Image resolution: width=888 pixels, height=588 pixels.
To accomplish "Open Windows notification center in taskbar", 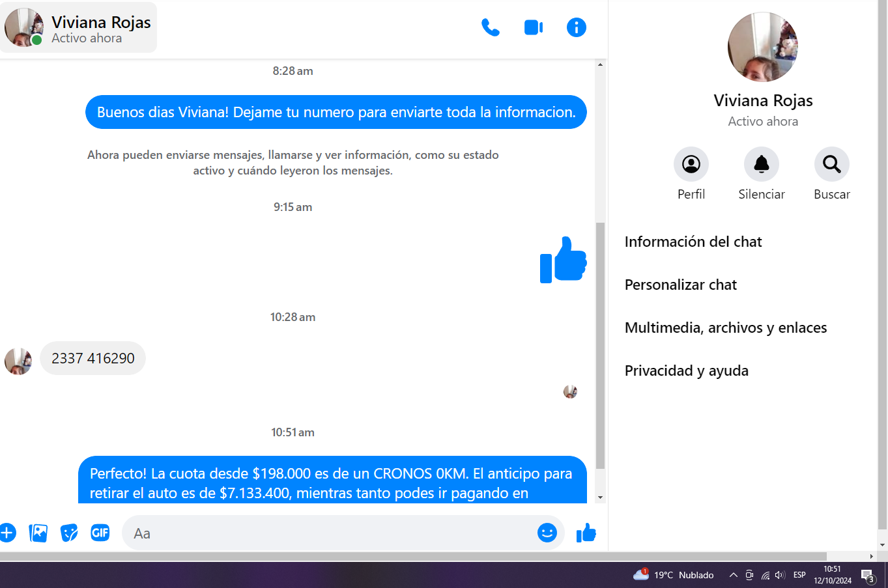I will pyautogui.click(x=868, y=575).
